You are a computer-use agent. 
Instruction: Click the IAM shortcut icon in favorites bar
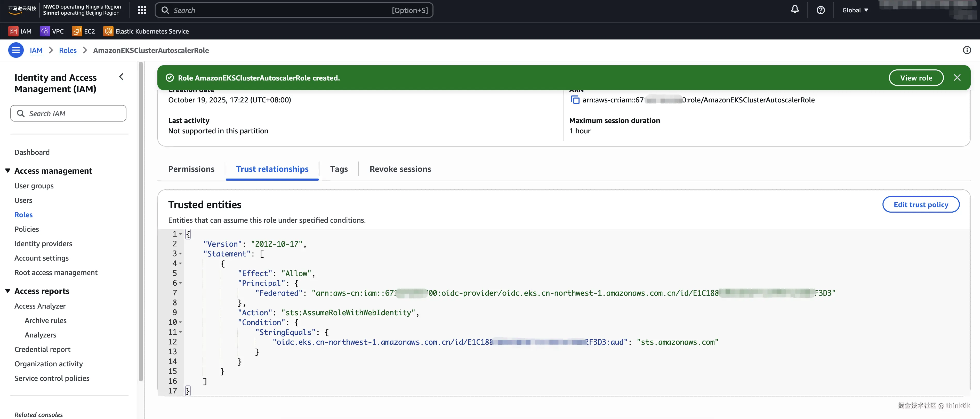pyautogui.click(x=14, y=31)
